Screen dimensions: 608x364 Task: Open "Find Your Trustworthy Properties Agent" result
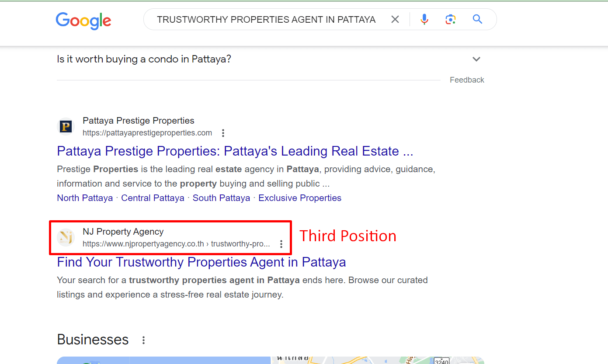coord(201,262)
